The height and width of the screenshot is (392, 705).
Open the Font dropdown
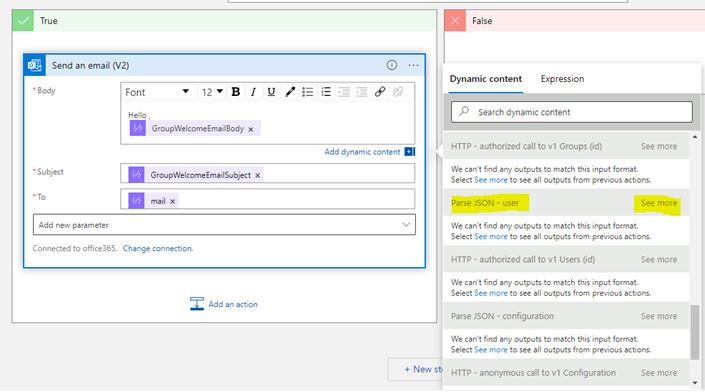pyautogui.click(x=157, y=92)
